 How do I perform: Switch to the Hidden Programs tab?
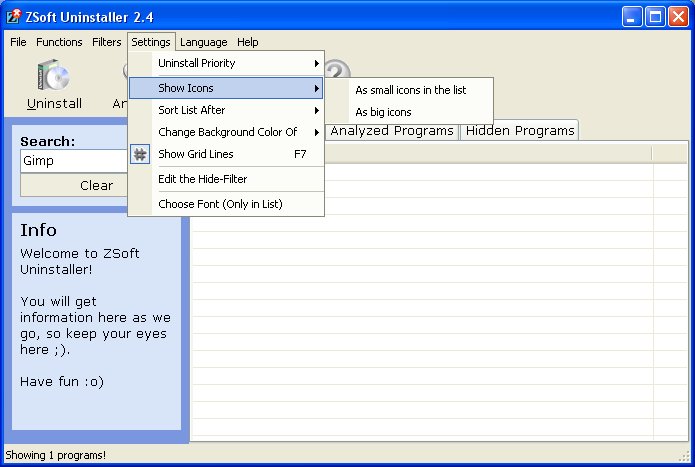tap(519, 131)
